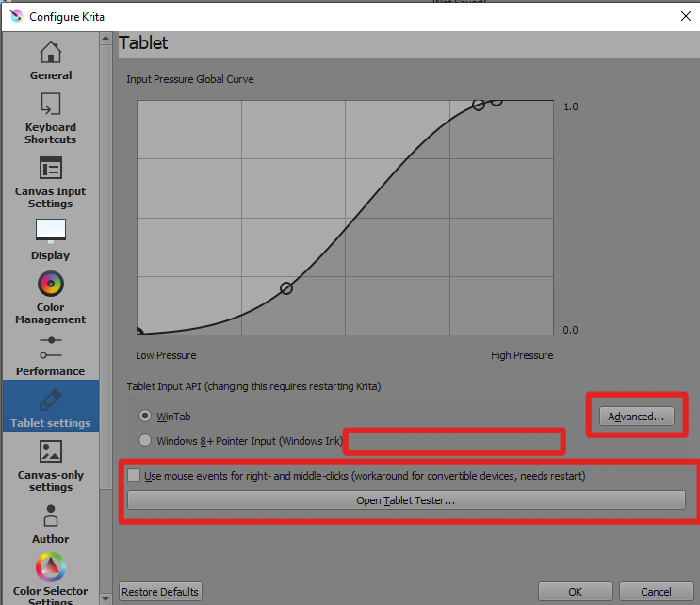
Task: Open Color Management color wheel icon
Action: coord(51,284)
